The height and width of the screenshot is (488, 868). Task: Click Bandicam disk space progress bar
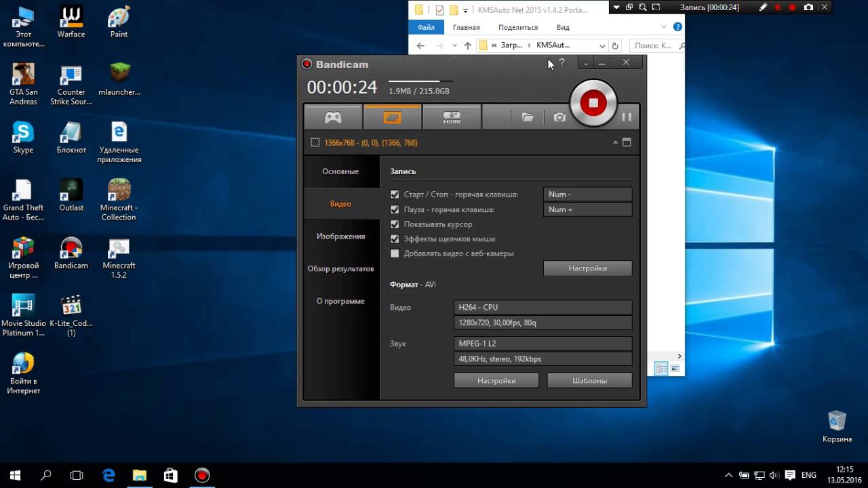[419, 81]
